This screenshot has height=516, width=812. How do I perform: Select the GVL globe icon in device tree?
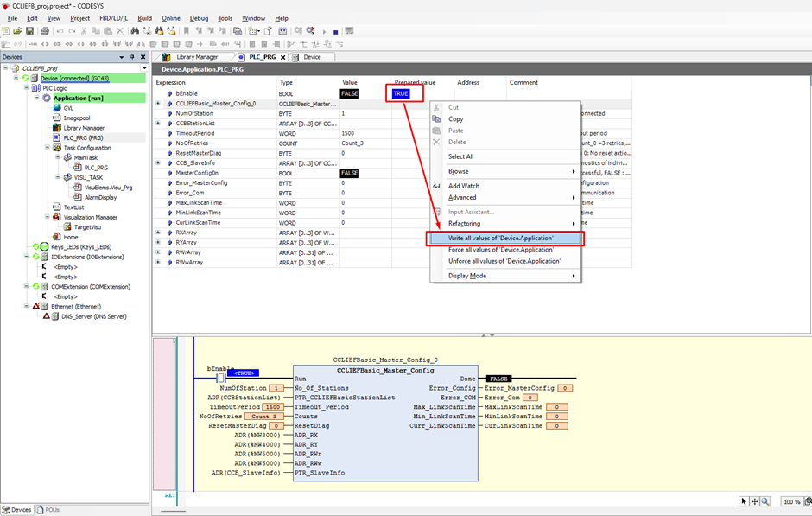pyautogui.click(x=57, y=108)
